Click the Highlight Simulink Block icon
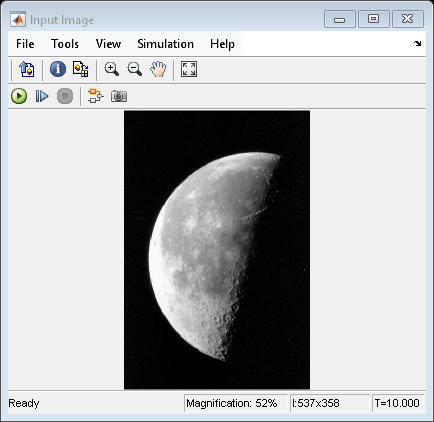 coord(96,96)
